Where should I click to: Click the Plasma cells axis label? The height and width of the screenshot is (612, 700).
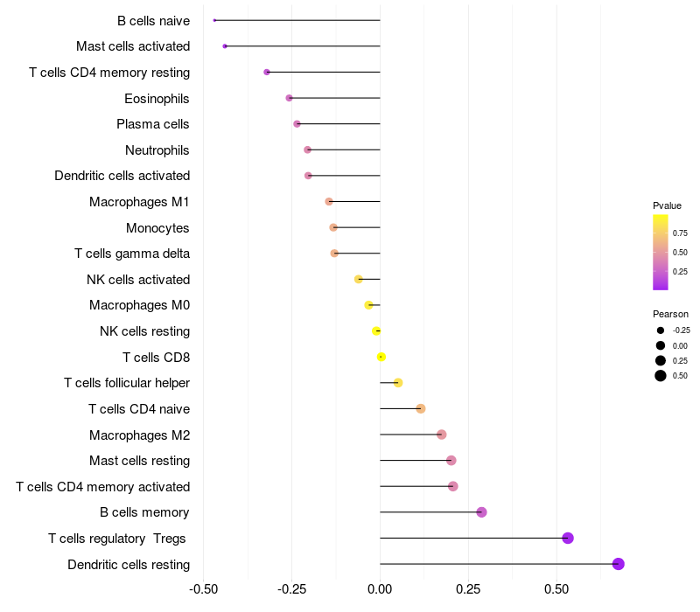[152, 124]
